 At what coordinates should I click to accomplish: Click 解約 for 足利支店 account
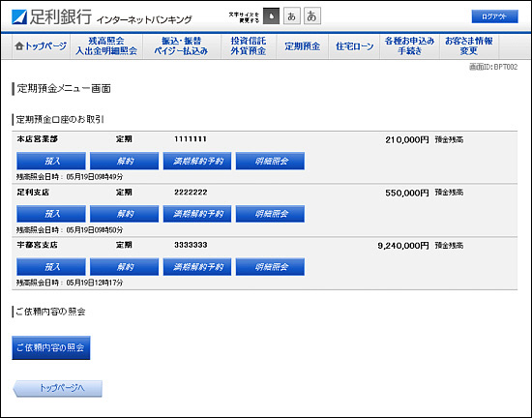click(124, 214)
